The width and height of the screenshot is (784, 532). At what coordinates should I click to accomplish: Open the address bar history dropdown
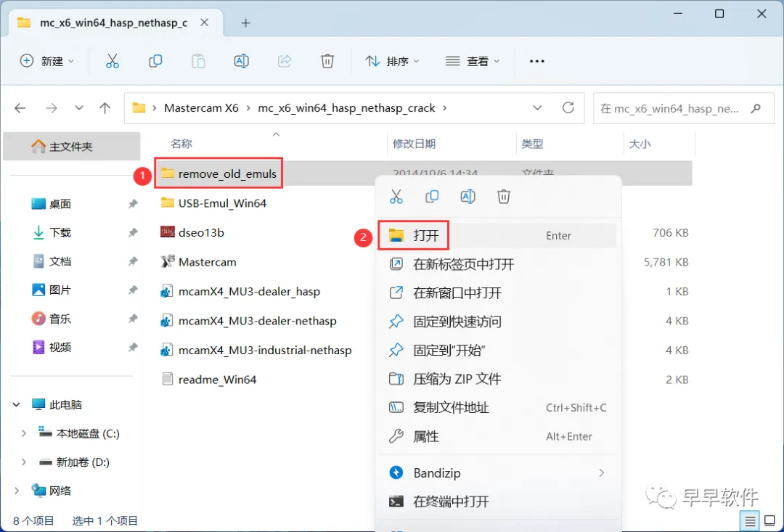click(x=537, y=108)
